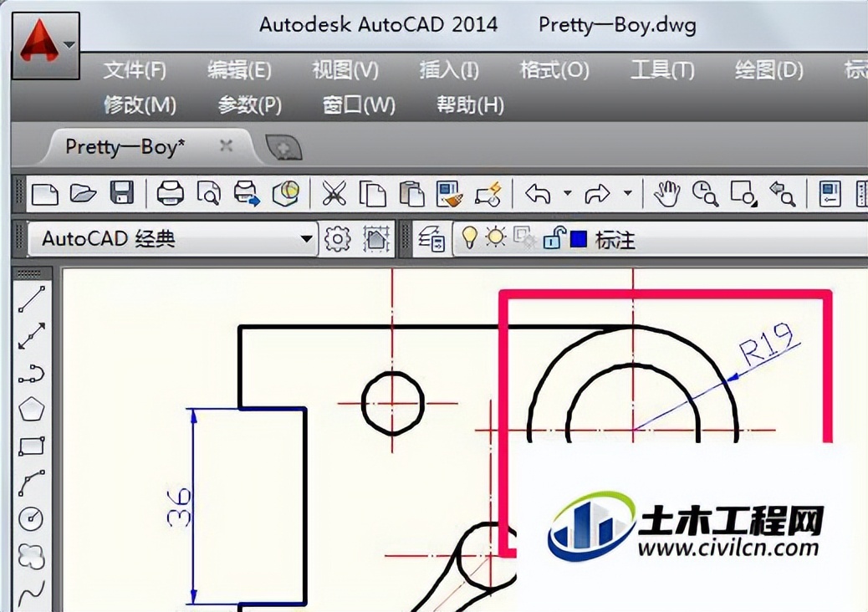Open the Layer Properties Manager

tap(431, 240)
